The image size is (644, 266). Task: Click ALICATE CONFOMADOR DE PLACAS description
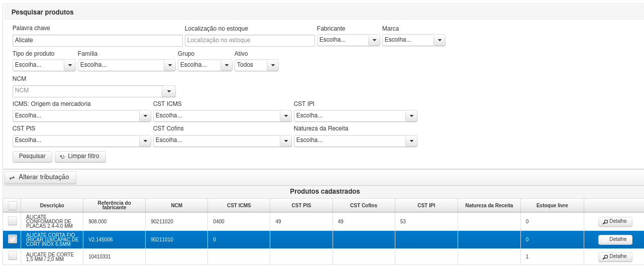pyautogui.click(x=49, y=221)
